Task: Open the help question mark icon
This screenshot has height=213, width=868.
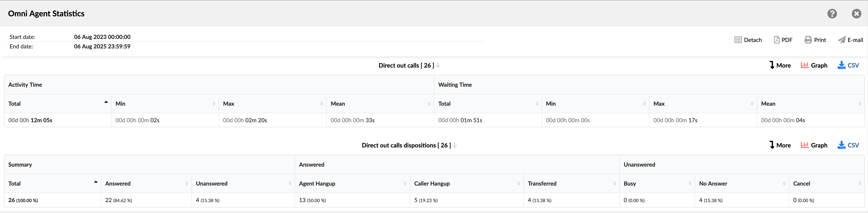Action: click(832, 14)
